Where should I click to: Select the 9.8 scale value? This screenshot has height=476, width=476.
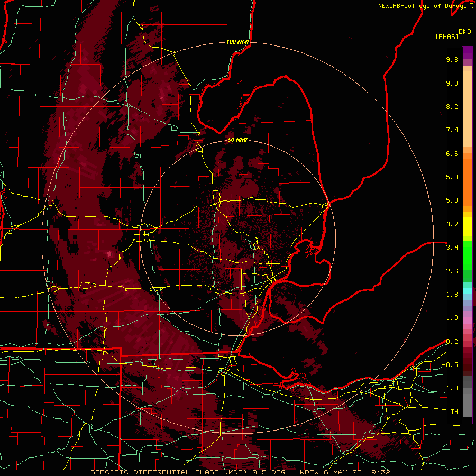coord(452,59)
